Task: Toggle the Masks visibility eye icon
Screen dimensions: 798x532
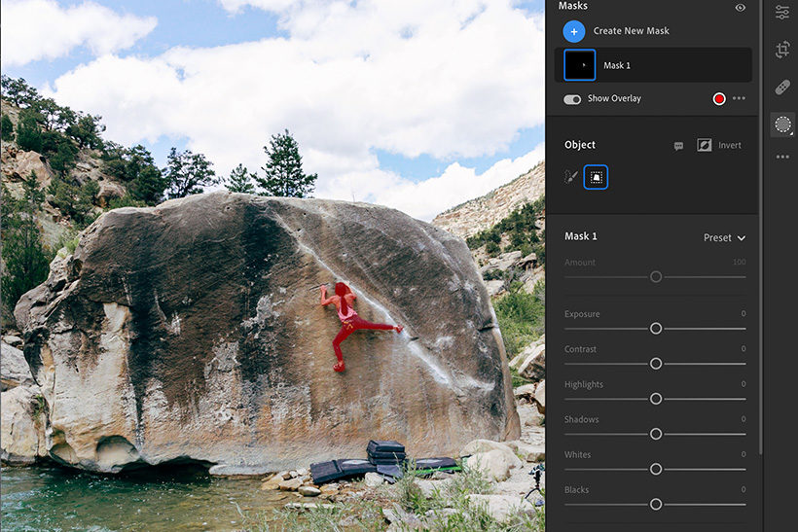Action: (x=740, y=7)
